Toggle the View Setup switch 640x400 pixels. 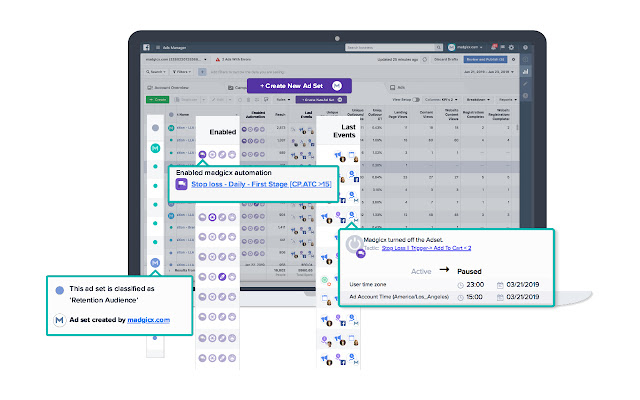[416, 100]
